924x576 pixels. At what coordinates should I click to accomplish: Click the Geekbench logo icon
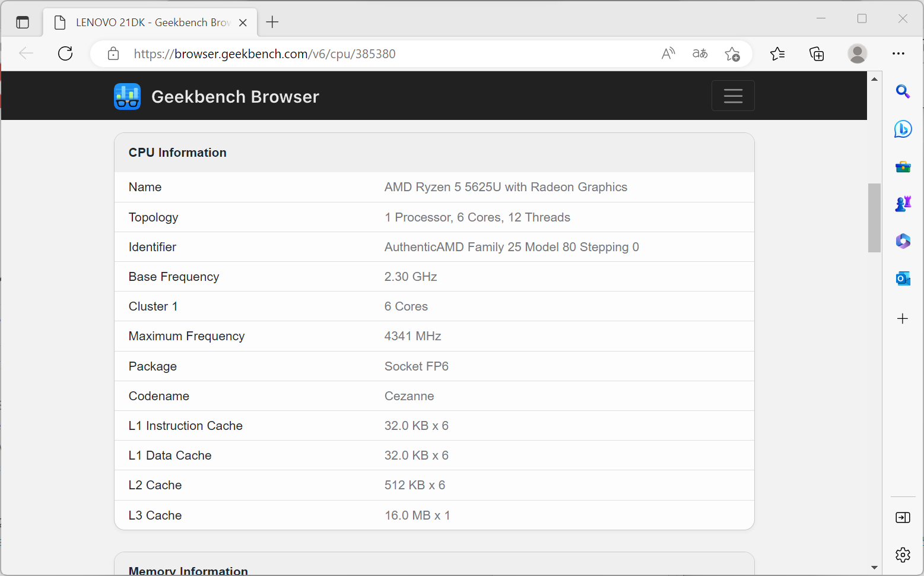[127, 96]
